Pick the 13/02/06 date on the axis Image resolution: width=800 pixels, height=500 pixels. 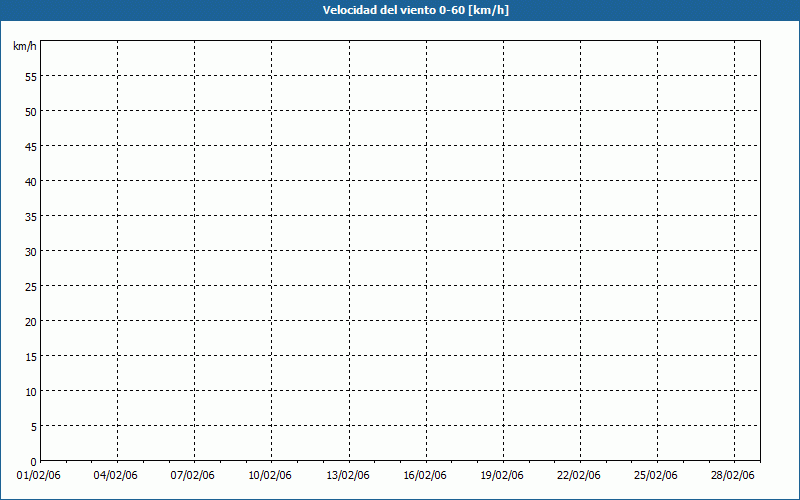coord(348,476)
